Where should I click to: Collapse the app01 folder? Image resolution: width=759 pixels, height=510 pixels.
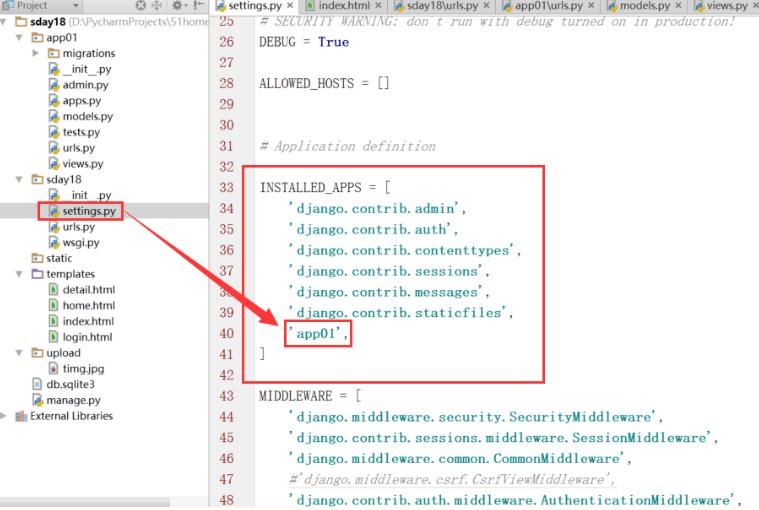click(x=19, y=37)
